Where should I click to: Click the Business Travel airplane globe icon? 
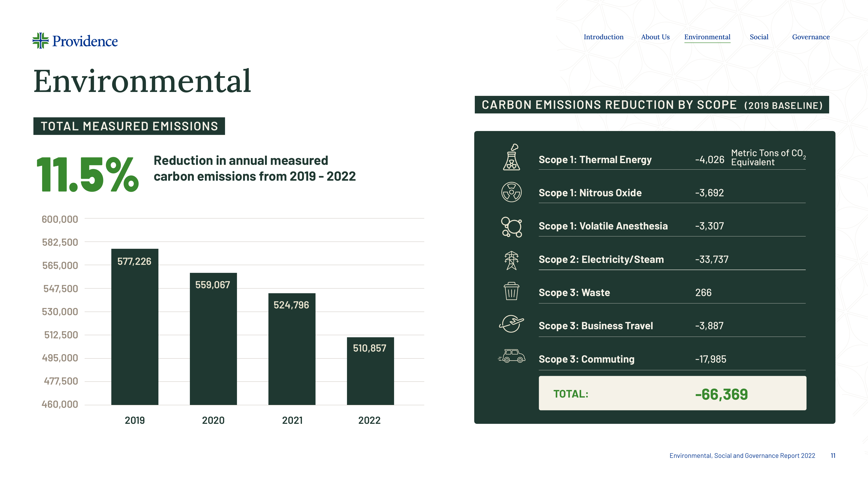[511, 324]
